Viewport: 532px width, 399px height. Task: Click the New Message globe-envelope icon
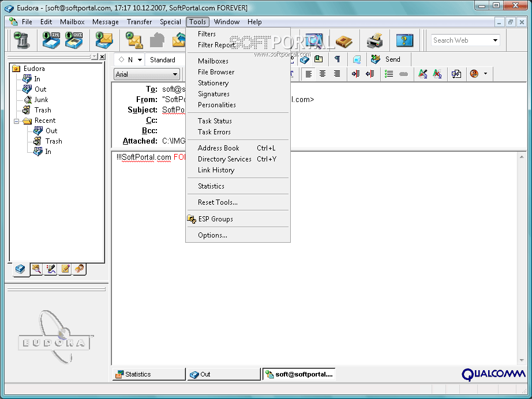click(x=134, y=40)
